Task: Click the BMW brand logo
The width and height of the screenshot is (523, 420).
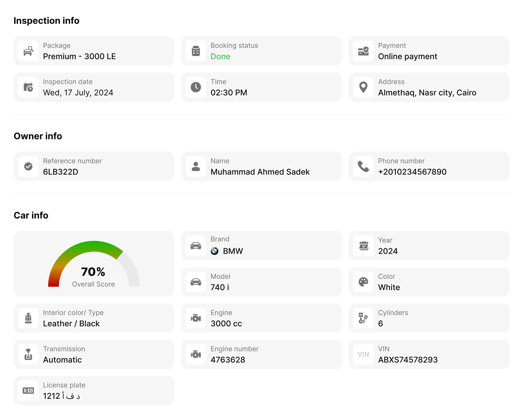Action: pos(215,251)
